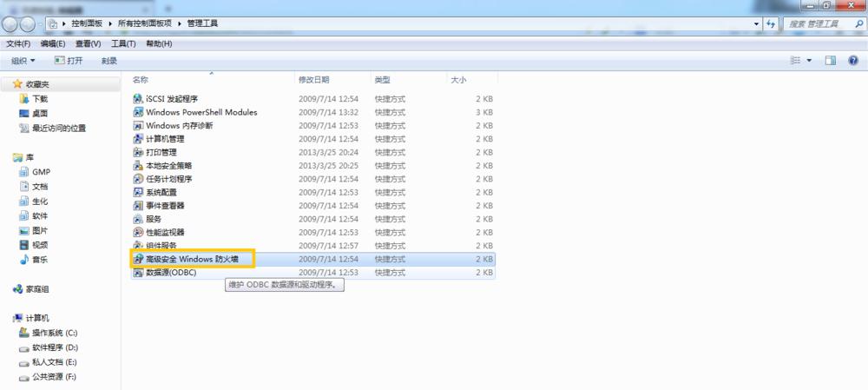
Task: Click the 所有控制面板项 breadcrumb
Action: [x=144, y=23]
